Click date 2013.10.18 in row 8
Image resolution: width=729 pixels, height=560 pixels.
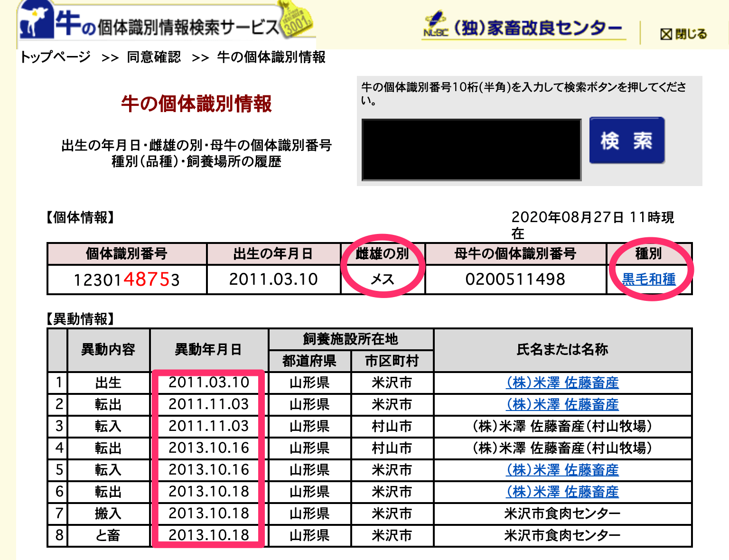[x=209, y=535]
